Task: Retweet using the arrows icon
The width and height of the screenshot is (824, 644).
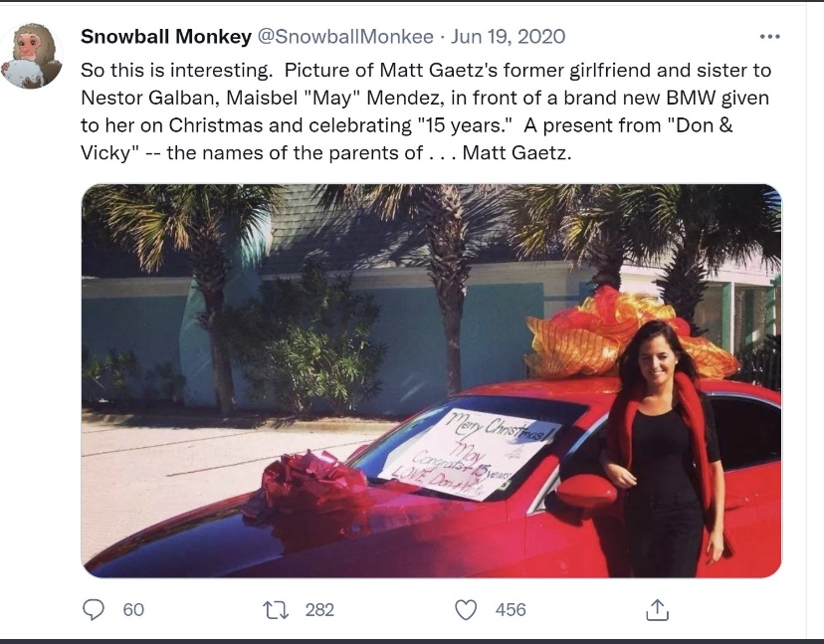Action: 278,609
